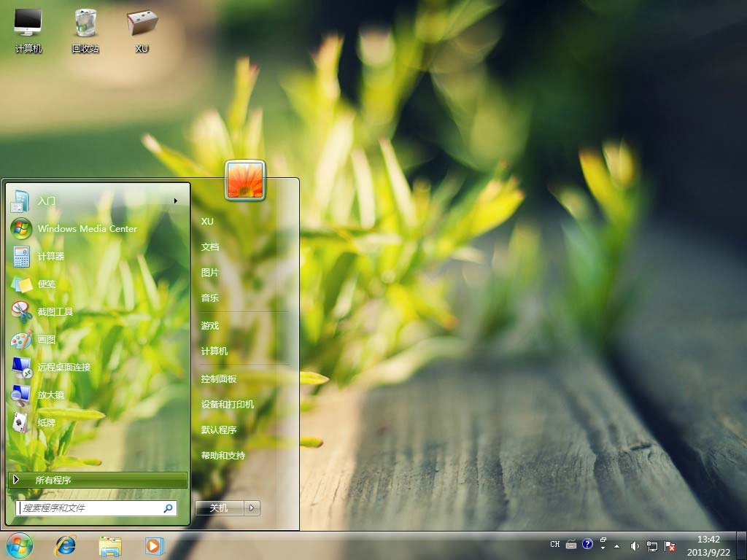747x560 pixels.
Task: Open the XU folder desktop icon
Action: point(142,29)
